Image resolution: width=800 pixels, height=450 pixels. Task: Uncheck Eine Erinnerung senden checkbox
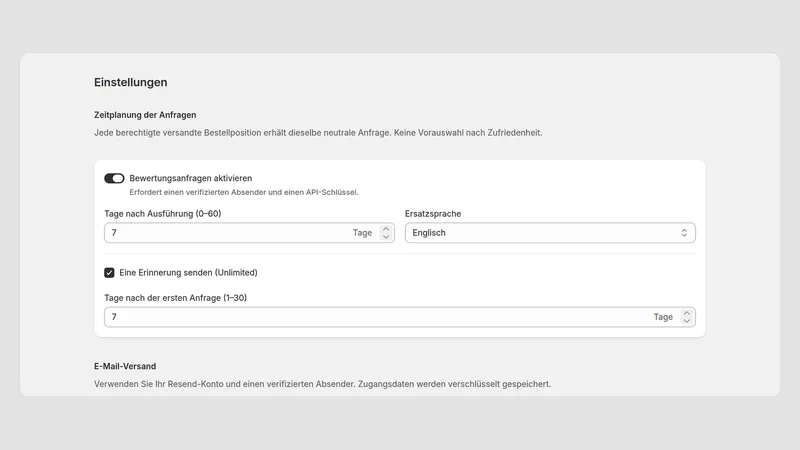[109, 272]
